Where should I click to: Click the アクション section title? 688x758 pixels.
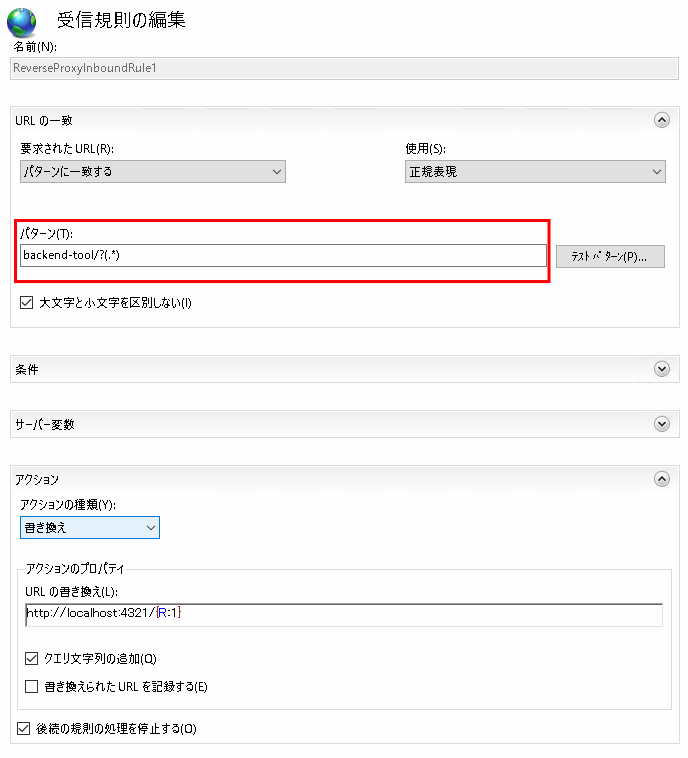point(37,480)
